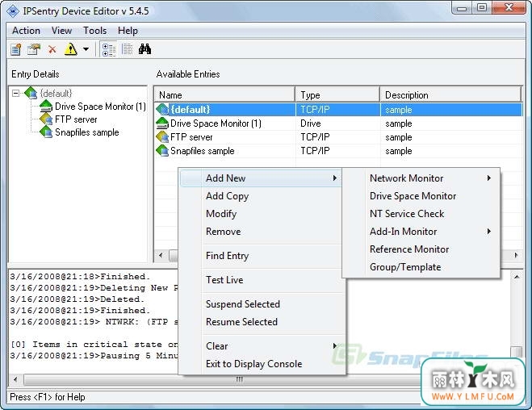Choose NT Service Check in the submenu

pyautogui.click(x=421, y=214)
